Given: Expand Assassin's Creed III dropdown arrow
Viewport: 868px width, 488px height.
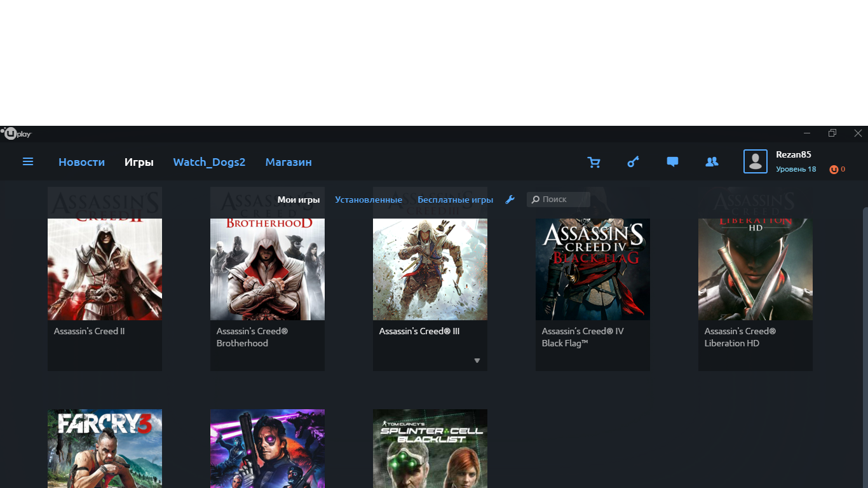Looking at the screenshot, I should tap(477, 361).
